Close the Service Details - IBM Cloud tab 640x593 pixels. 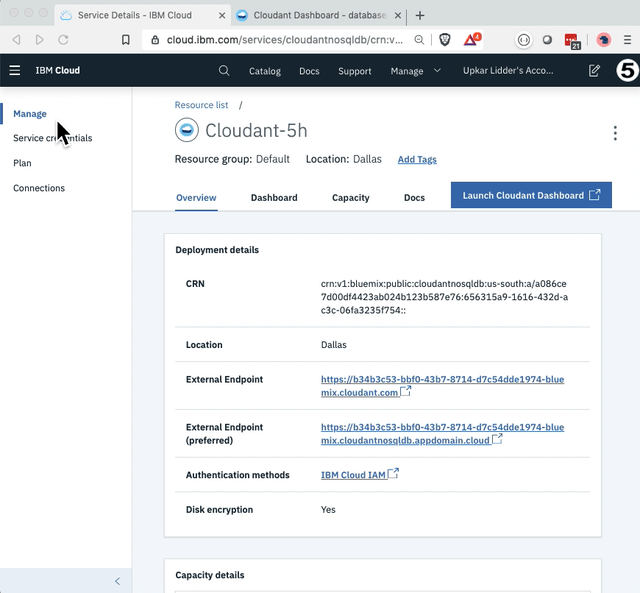pyautogui.click(x=222, y=16)
